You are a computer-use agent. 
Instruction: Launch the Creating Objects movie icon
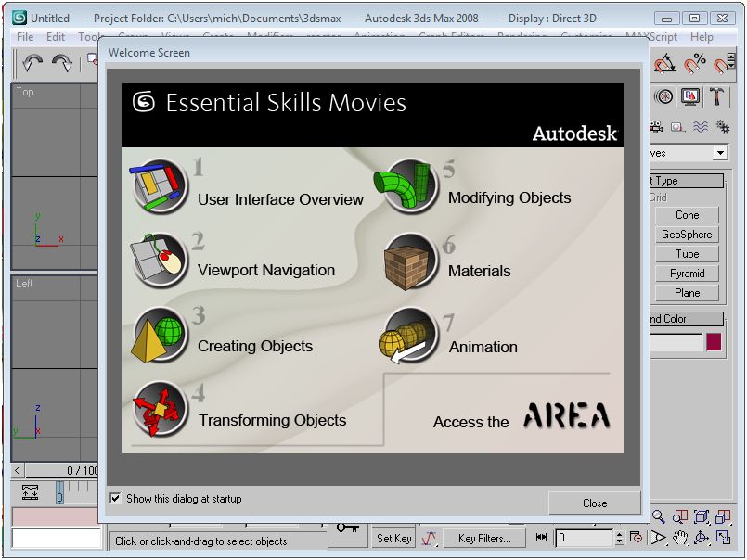tap(159, 336)
